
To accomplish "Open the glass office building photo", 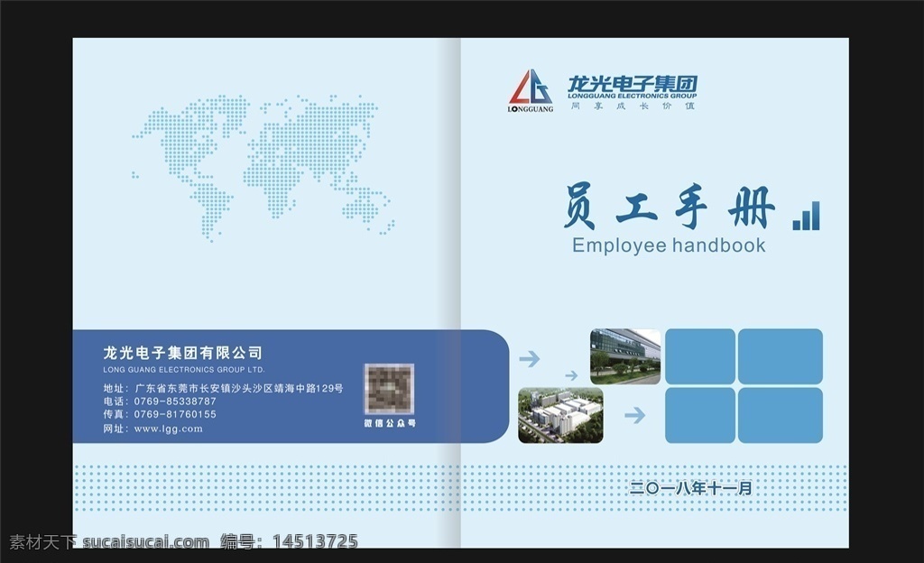I will tap(625, 356).
